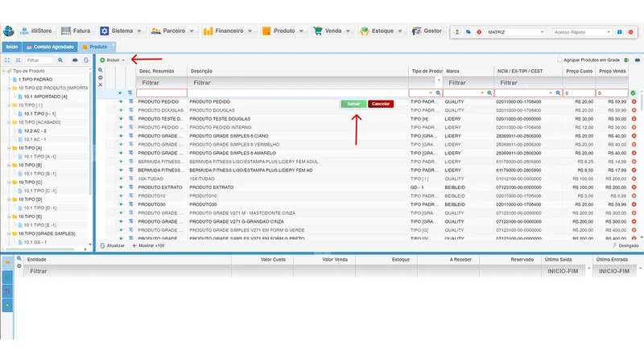Open the Parceiro menu
The width and height of the screenshot is (644, 362).
coord(172,31)
